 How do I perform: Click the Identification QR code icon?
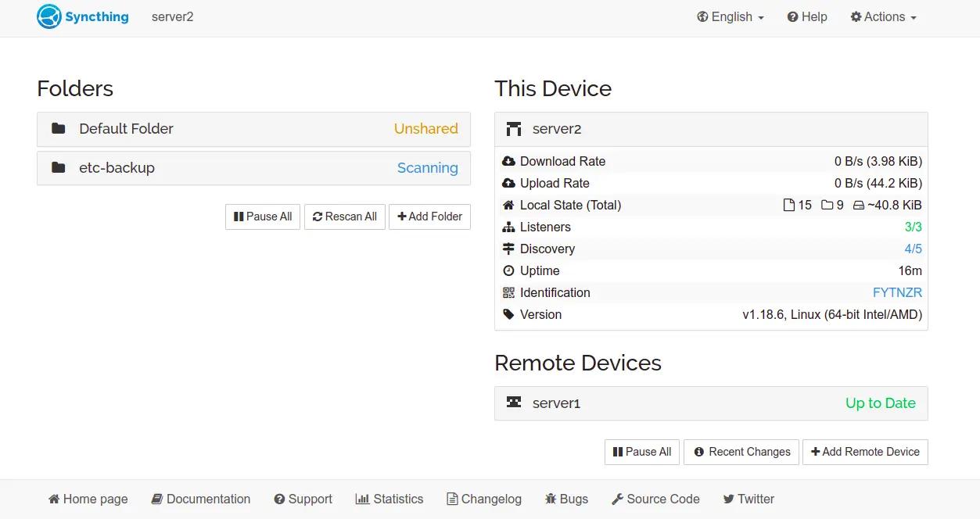tap(508, 292)
